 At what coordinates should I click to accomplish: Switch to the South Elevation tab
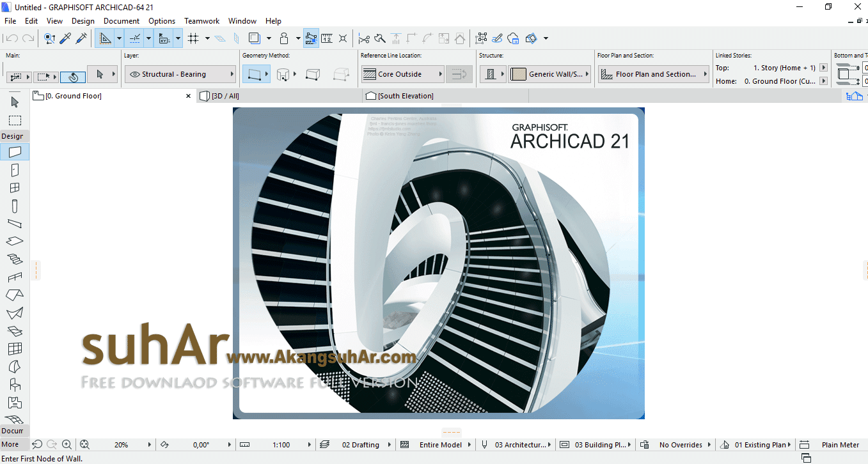tap(445, 96)
